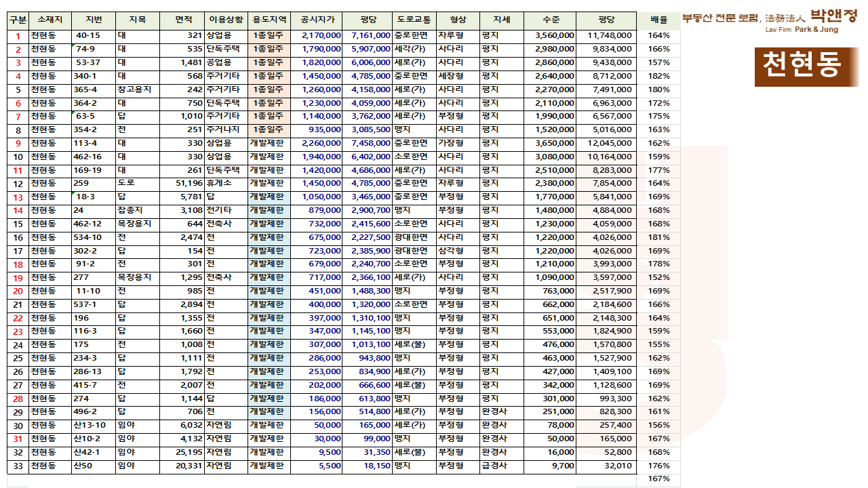Select the 157% ratio cell

tap(658, 62)
